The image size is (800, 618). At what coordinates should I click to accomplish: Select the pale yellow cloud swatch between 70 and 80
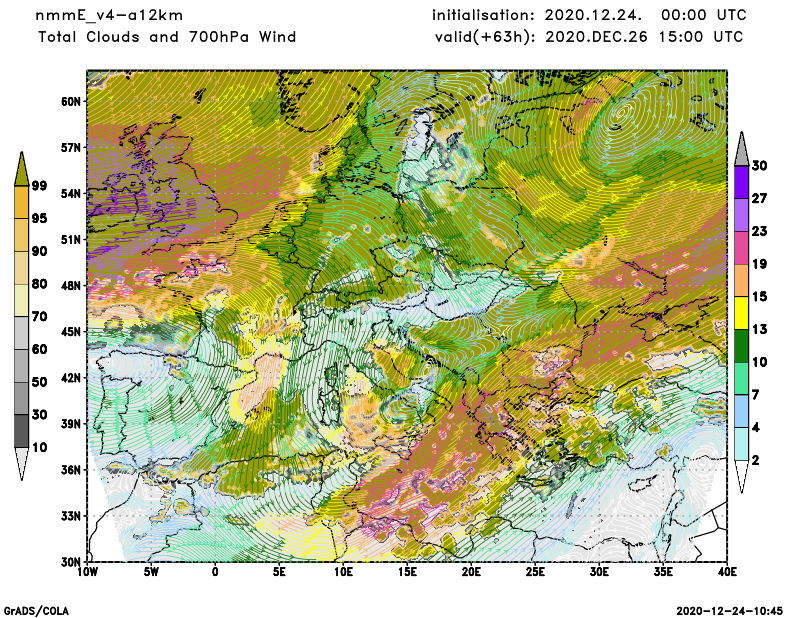22,299
